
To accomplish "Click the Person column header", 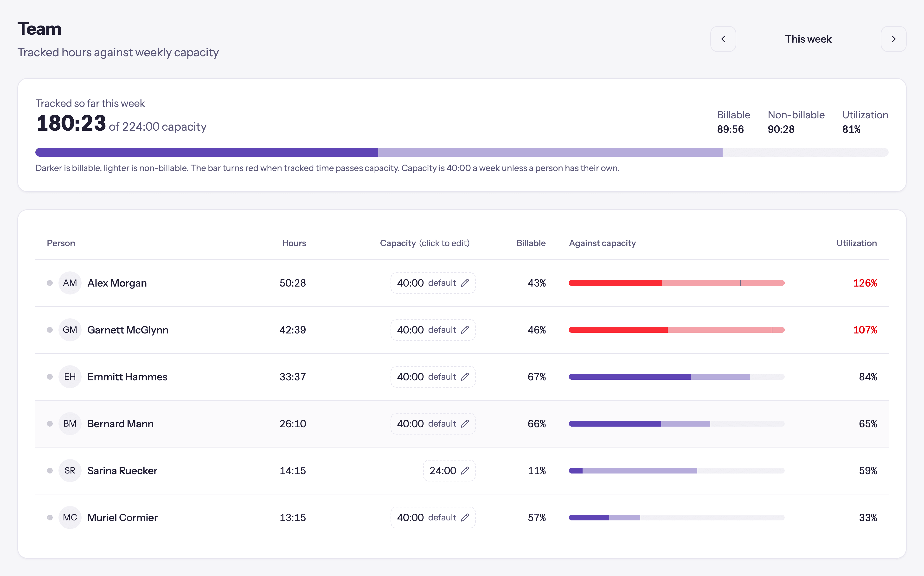I will [61, 243].
